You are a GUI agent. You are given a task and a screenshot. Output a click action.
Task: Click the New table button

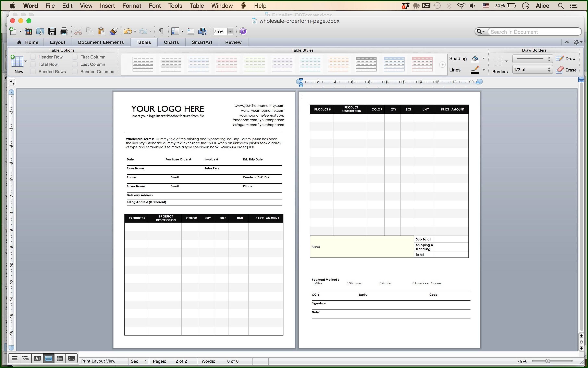pyautogui.click(x=17, y=62)
